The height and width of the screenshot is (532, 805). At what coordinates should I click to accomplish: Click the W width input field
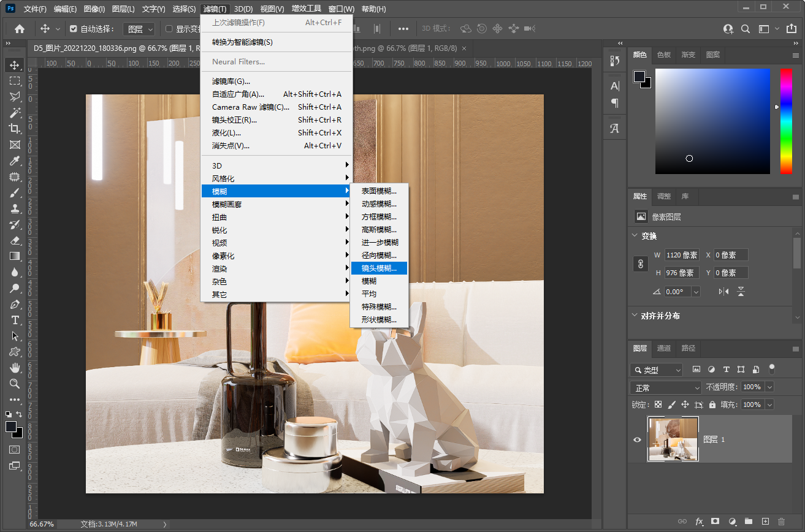pos(682,255)
